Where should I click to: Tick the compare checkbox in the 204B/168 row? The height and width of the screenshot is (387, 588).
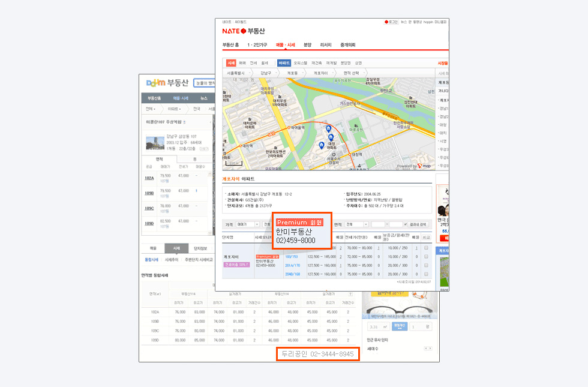point(426,274)
